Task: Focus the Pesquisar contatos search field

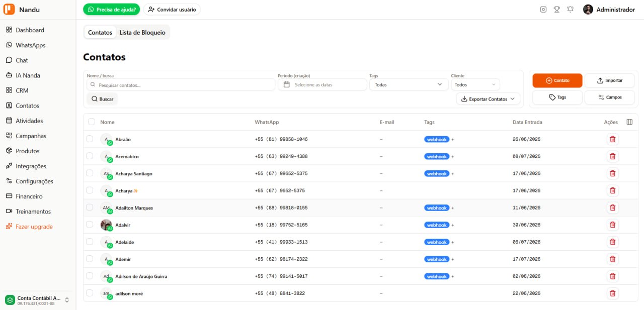Action: (x=181, y=85)
